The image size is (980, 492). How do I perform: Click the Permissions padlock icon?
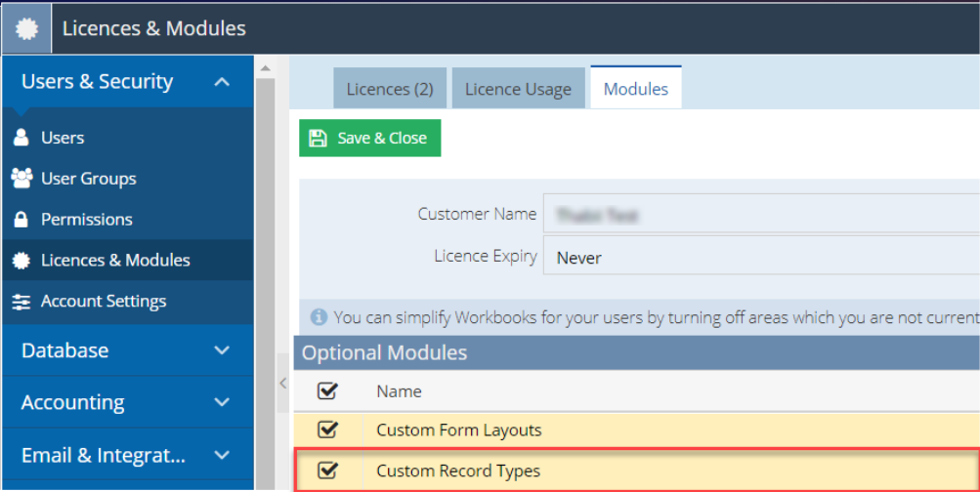point(21,219)
